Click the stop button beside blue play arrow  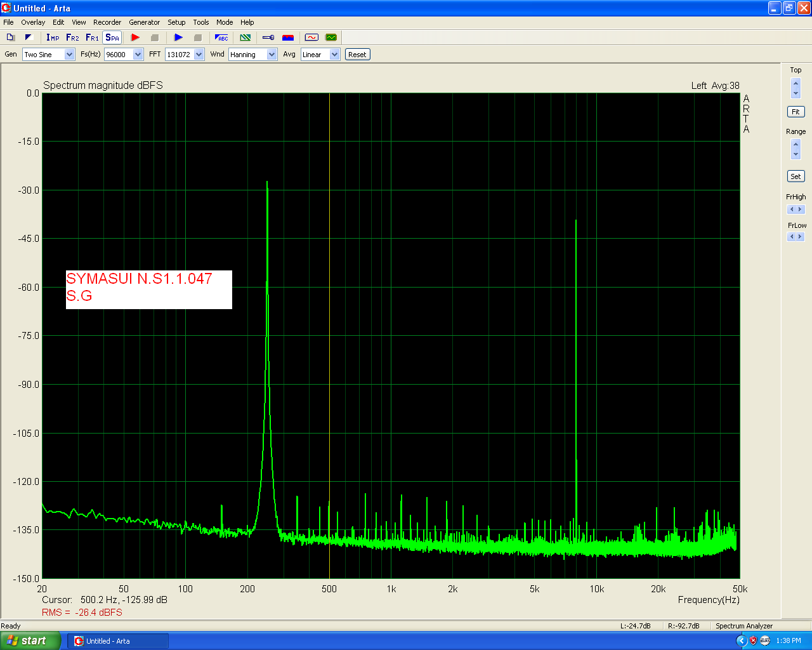point(198,37)
